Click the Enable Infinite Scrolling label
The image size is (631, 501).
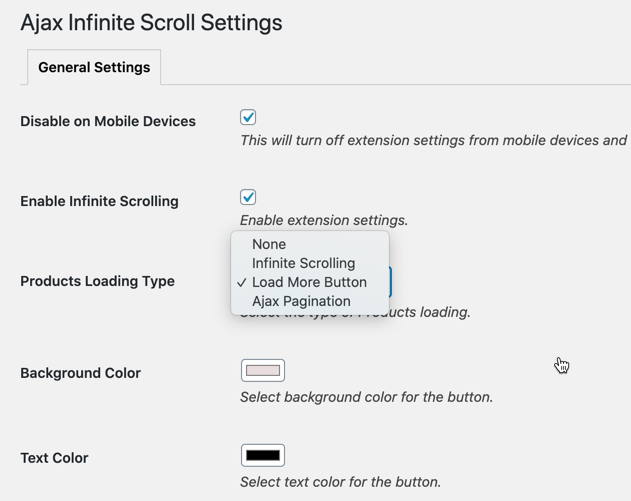[99, 201]
